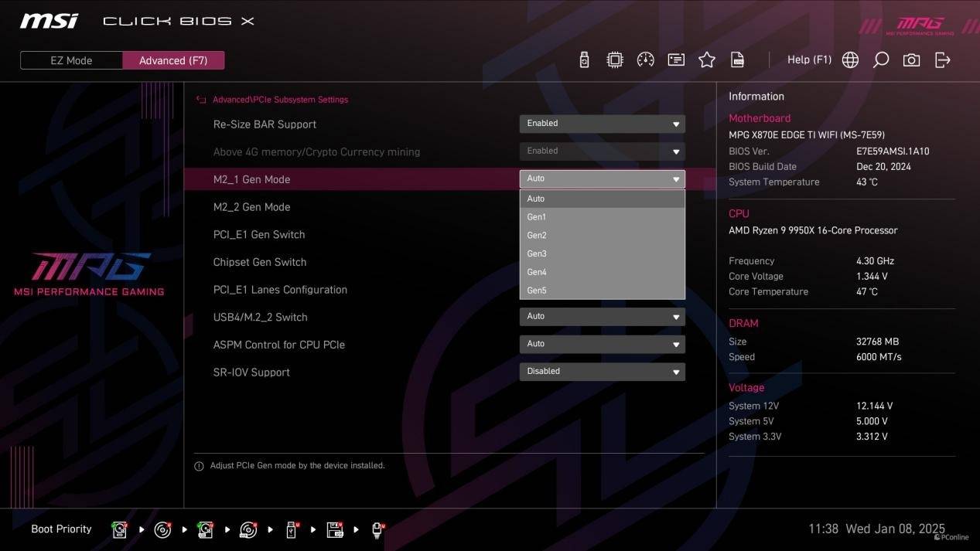
Task: Change language with the globe icon
Action: point(850,60)
